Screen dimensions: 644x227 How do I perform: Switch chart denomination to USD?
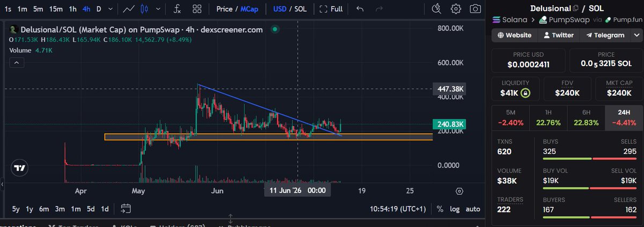point(280,9)
